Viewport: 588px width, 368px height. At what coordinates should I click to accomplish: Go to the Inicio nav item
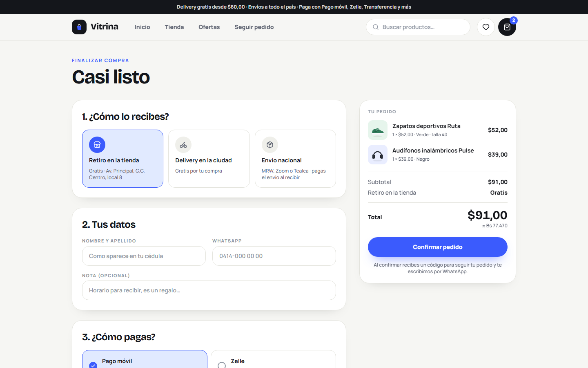[143, 27]
